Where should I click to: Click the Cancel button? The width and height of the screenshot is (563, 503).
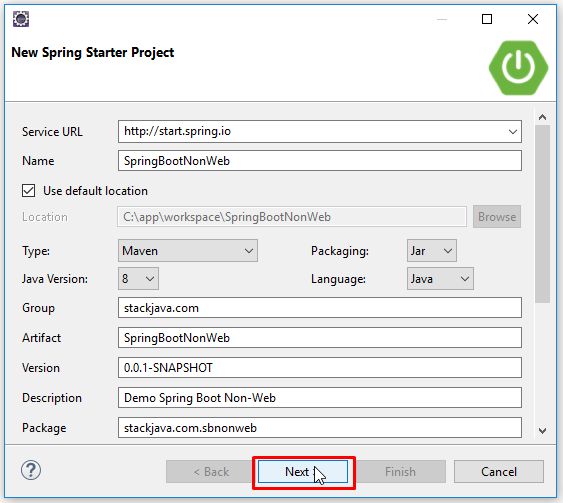[499, 472]
